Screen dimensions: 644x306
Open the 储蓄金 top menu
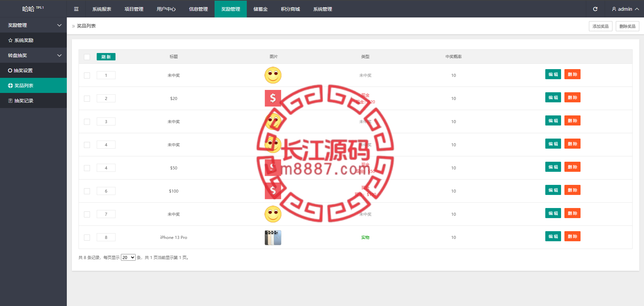(261, 9)
